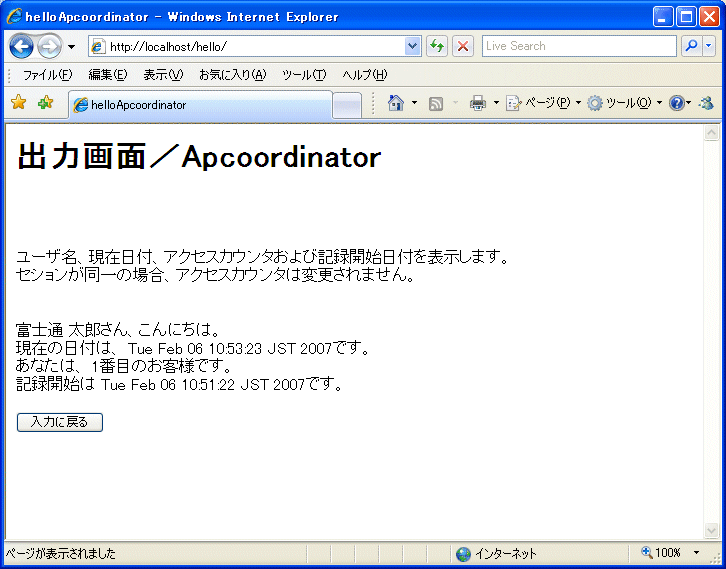Open the ページ(P) command bar menu
The image size is (726, 569).
[543, 103]
